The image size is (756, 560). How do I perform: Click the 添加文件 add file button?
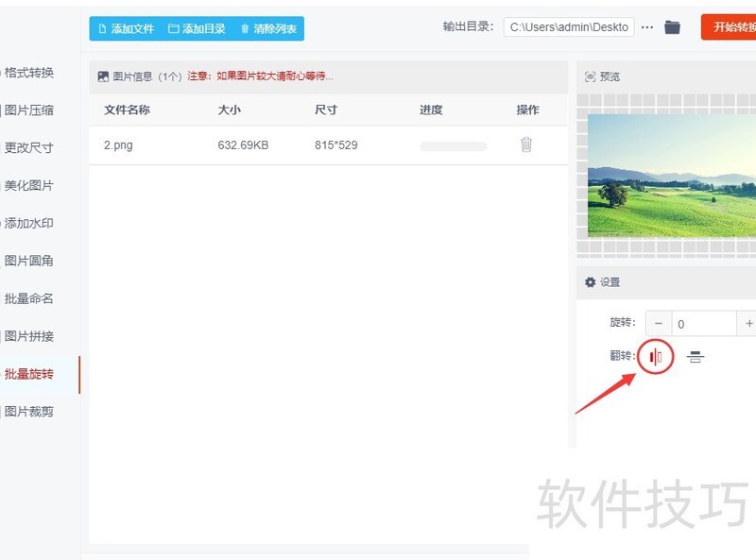coord(126,28)
